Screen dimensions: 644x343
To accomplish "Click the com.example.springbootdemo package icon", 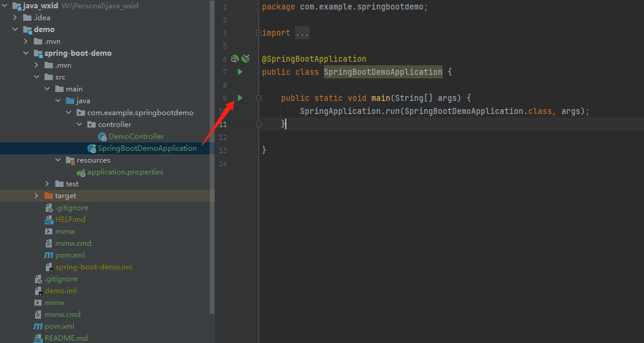I will click(x=81, y=113).
